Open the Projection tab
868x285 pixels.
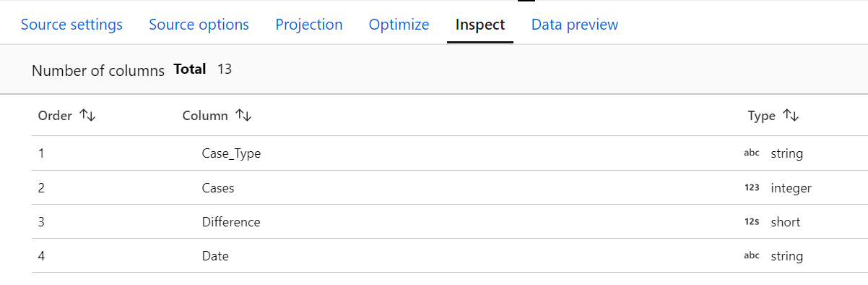click(x=309, y=25)
